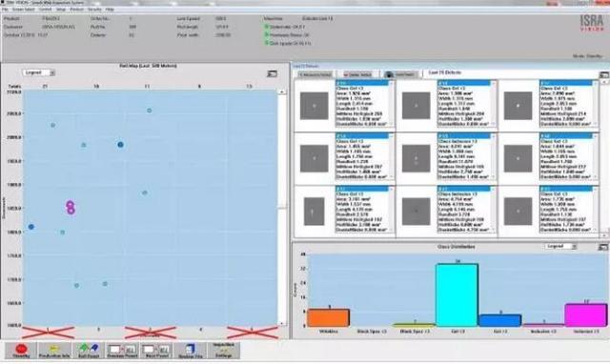
Task: Expand the Legend dropdown in Class Distribution panel
Action: [x=560, y=247]
